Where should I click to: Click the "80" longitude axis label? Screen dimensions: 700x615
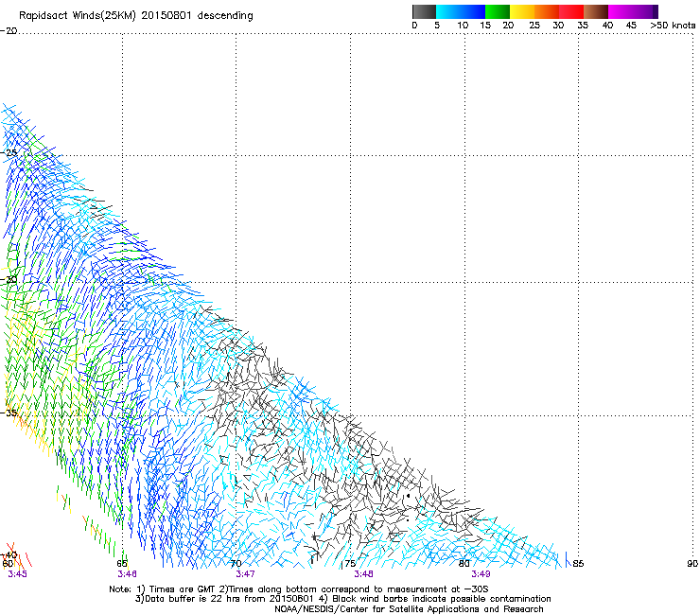coord(464,564)
